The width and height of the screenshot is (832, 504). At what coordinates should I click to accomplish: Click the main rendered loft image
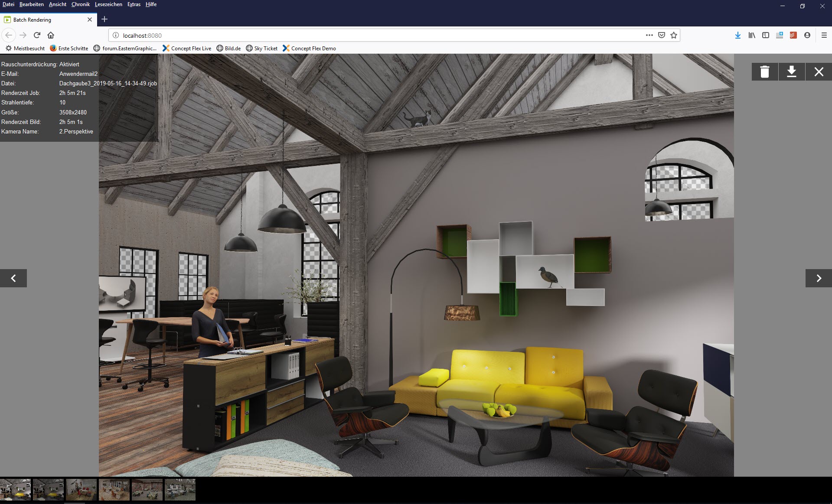click(x=416, y=265)
